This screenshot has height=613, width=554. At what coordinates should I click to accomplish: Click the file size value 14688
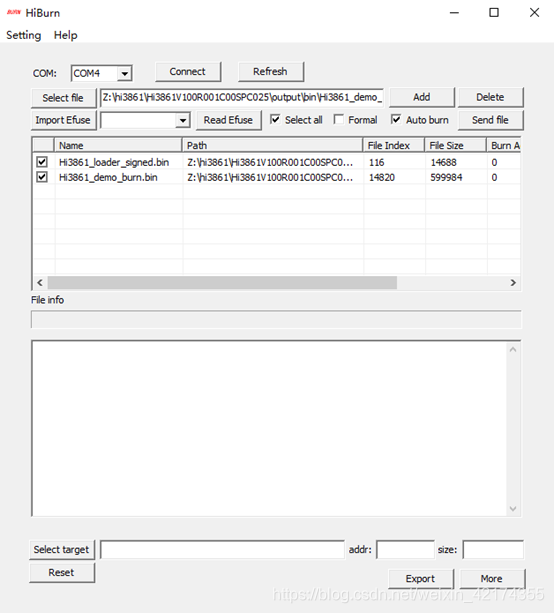(x=443, y=162)
